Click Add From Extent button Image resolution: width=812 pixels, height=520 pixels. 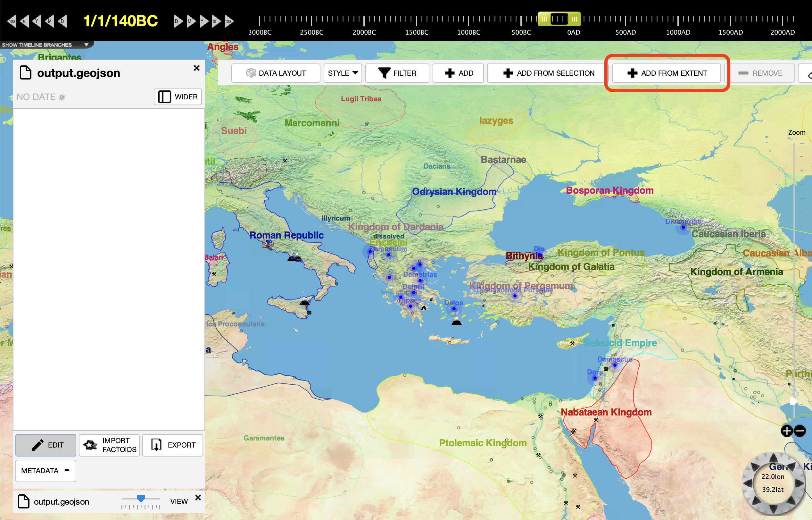click(667, 73)
